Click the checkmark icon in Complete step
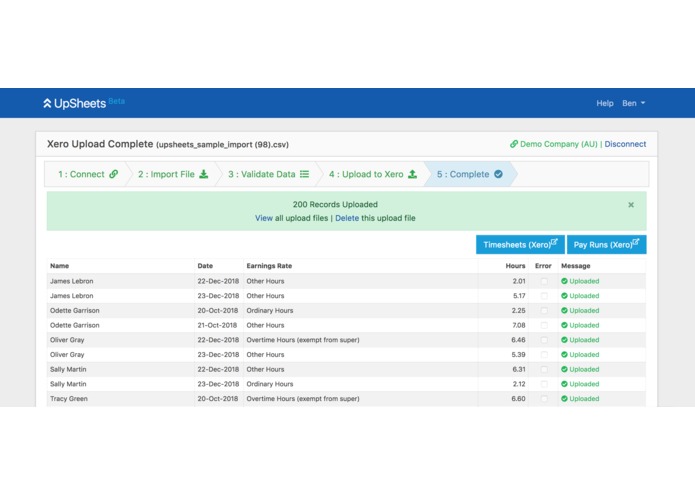The image size is (695, 494). [x=498, y=174]
